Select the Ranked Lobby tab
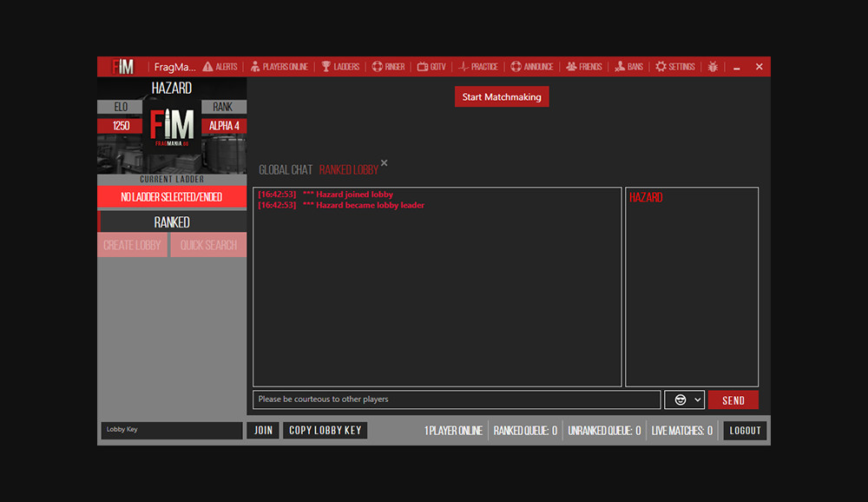868x502 pixels. tap(349, 169)
